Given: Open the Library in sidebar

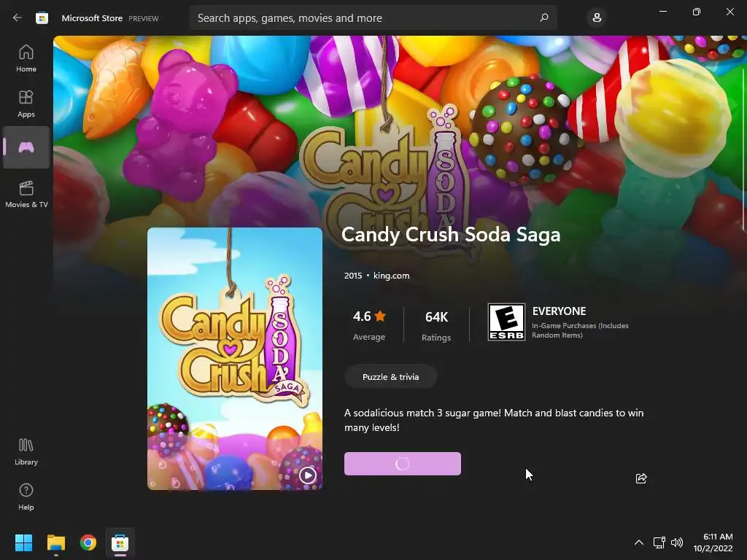Looking at the screenshot, I should 26,451.
